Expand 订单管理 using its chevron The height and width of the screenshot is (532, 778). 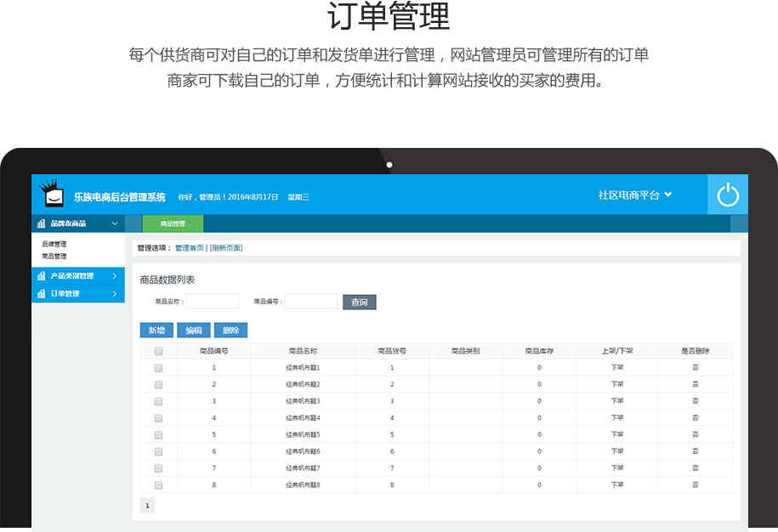[x=115, y=294]
